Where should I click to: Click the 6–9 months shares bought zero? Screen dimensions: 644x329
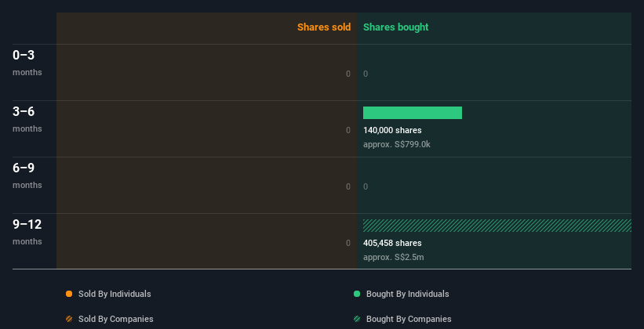(x=366, y=186)
